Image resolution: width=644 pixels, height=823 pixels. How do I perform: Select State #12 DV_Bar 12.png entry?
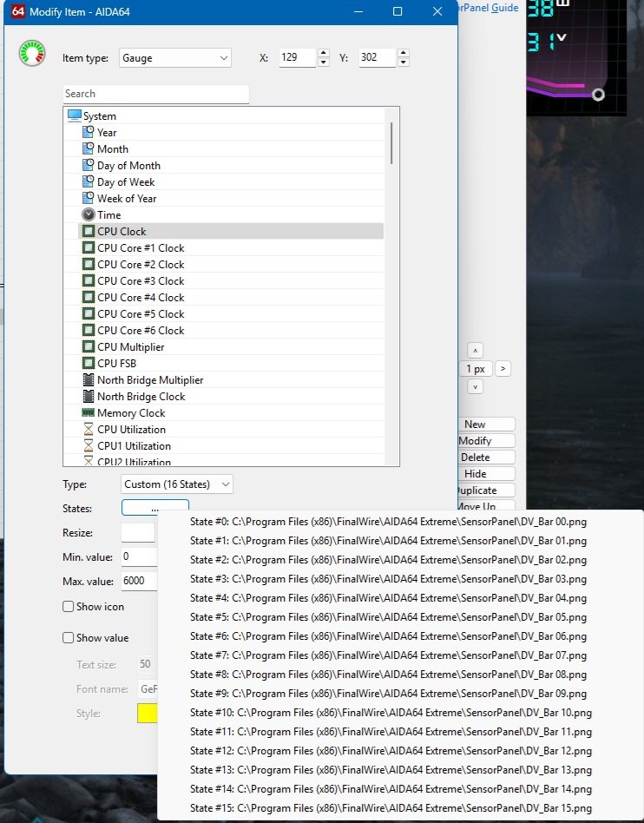pyautogui.click(x=391, y=751)
